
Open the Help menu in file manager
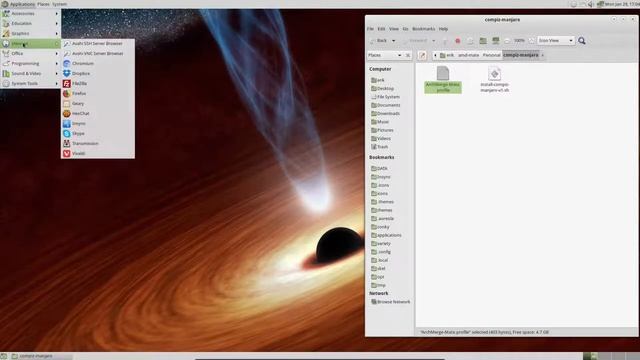pos(443,29)
